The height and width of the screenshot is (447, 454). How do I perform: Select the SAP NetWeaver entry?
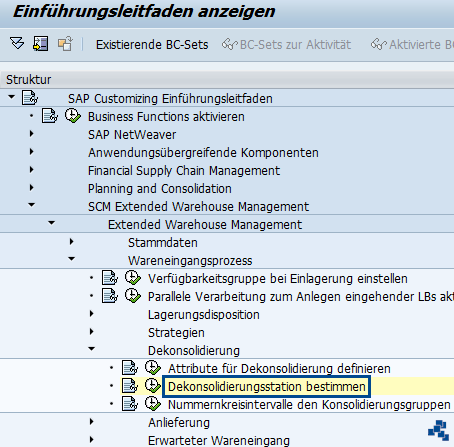(x=132, y=135)
